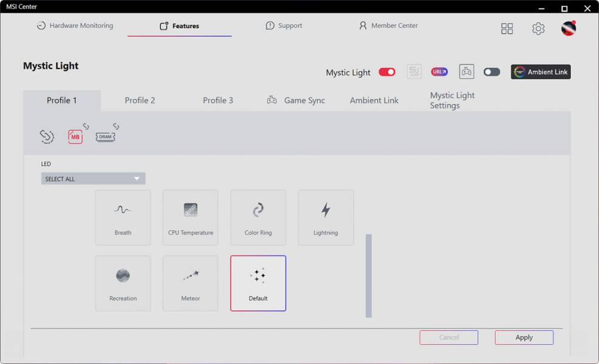This screenshot has height=364, width=599.
Task: Select the Recreation effect tile
Action: (123, 283)
